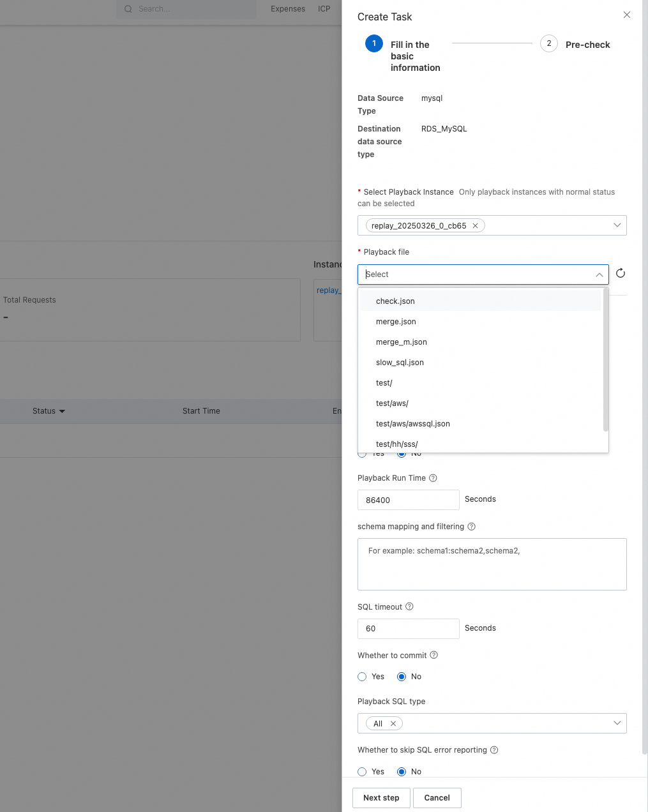
Task: Choose test/ folder from the list
Action: point(481,383)
